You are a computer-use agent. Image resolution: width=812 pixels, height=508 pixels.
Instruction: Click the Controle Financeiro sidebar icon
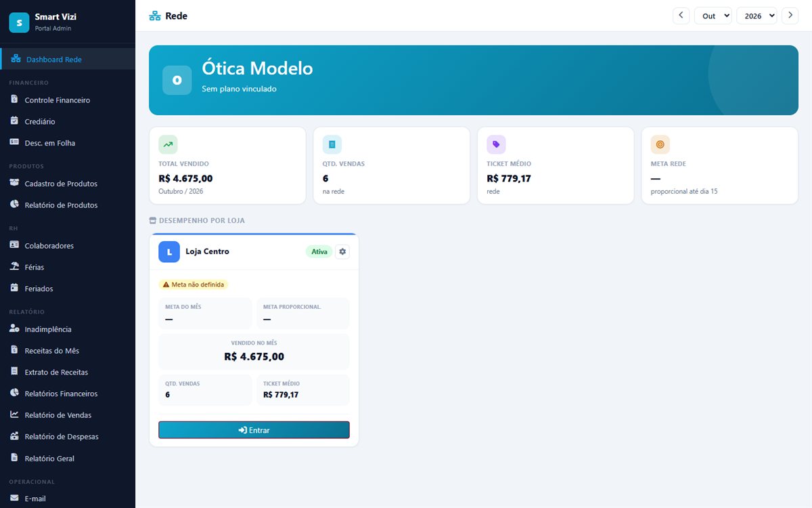(x=14, y=100)
